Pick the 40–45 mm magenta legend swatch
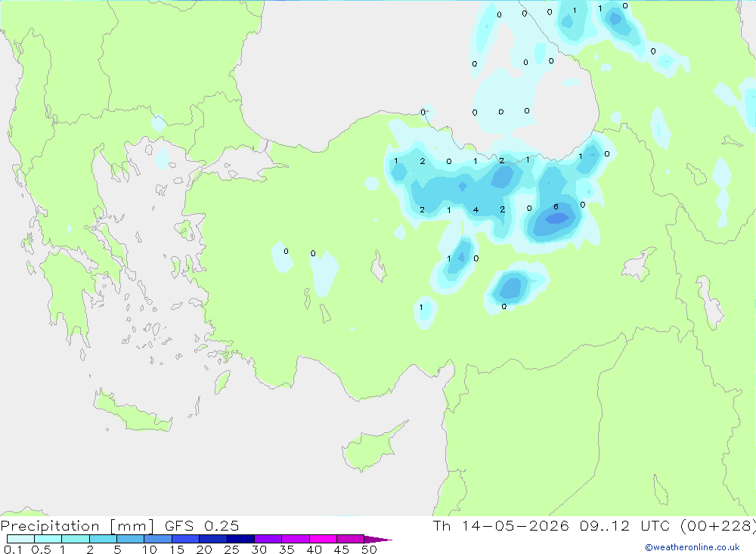The height and width of the screenshot is (554, 756). pos(323,539)
